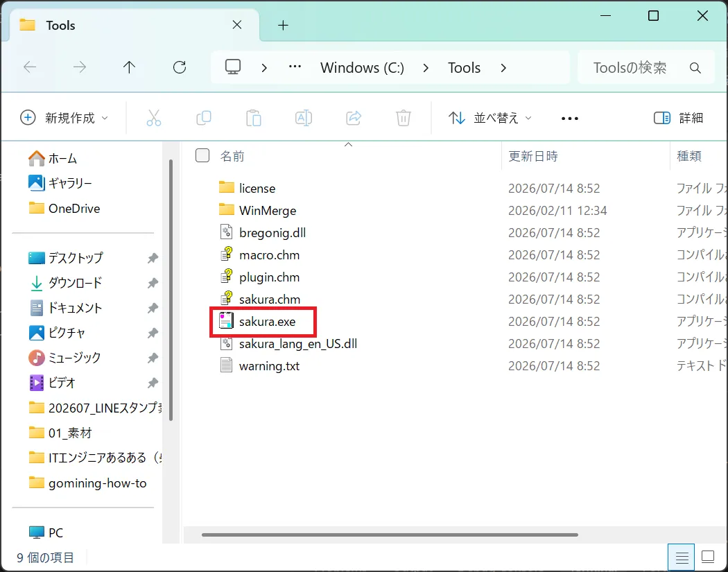Image resolution: width=728 pixels, height=572 pixels.
Task: Go back with the left arrow
Action: 30,67
